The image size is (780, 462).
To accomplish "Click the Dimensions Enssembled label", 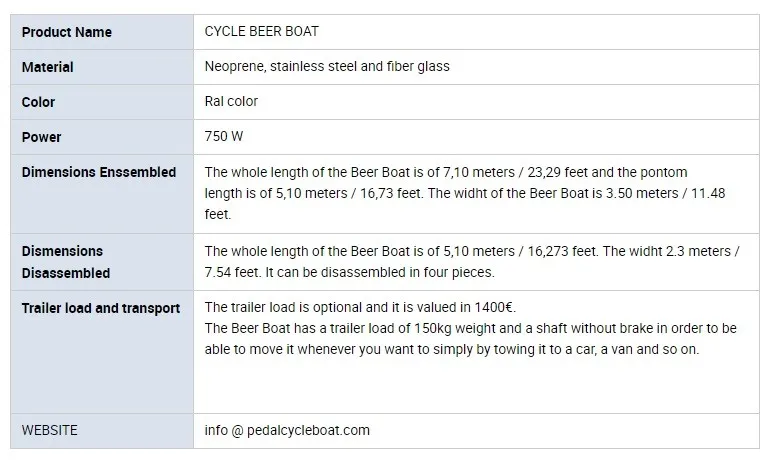I will [99, 172].
